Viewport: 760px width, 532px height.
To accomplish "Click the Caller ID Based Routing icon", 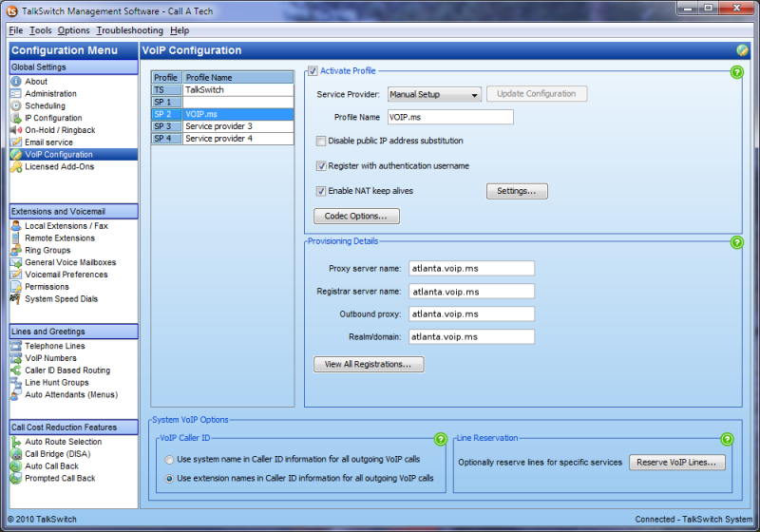I will (x=16, y=370).
